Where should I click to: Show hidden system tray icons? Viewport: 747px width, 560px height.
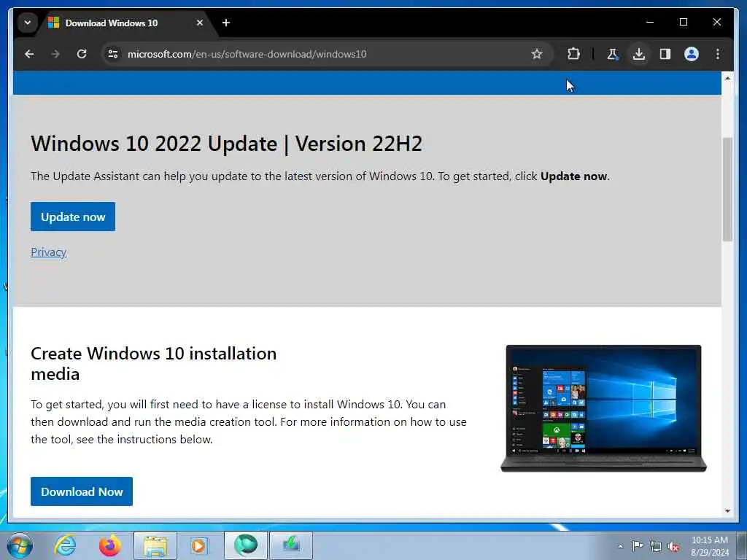click(x=620, y=546)
